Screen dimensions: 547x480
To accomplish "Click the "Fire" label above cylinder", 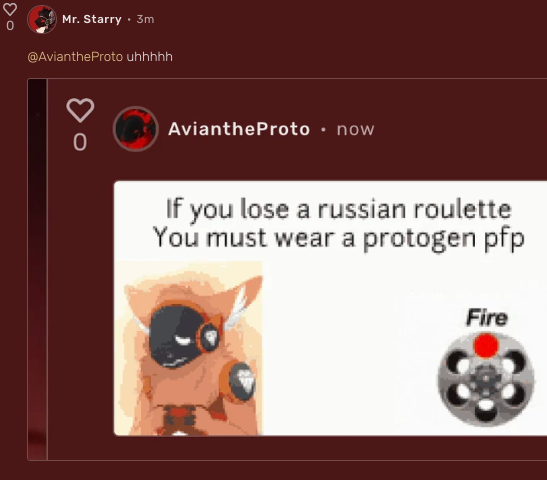I will pyautogui.click(x=487, y=318).
